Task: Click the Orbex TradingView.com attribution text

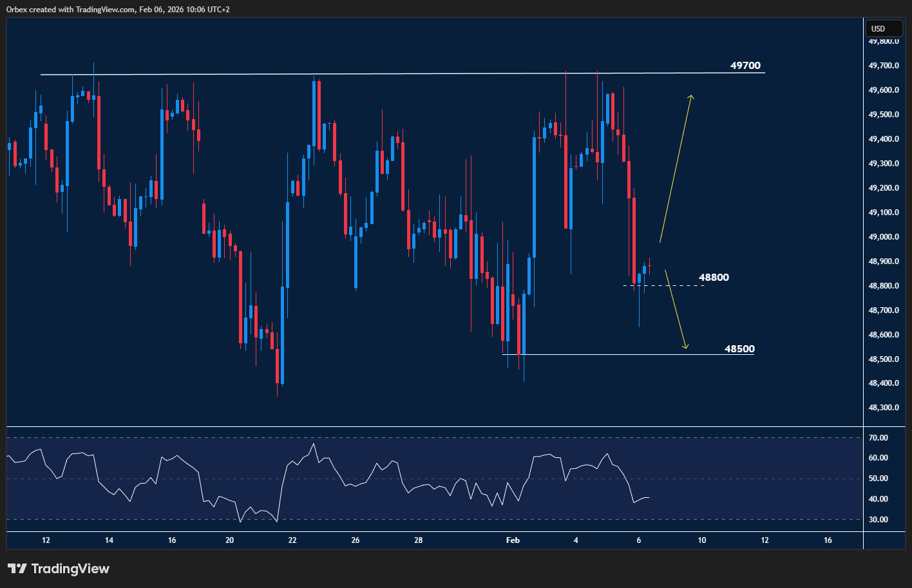Action: (118, 9)
